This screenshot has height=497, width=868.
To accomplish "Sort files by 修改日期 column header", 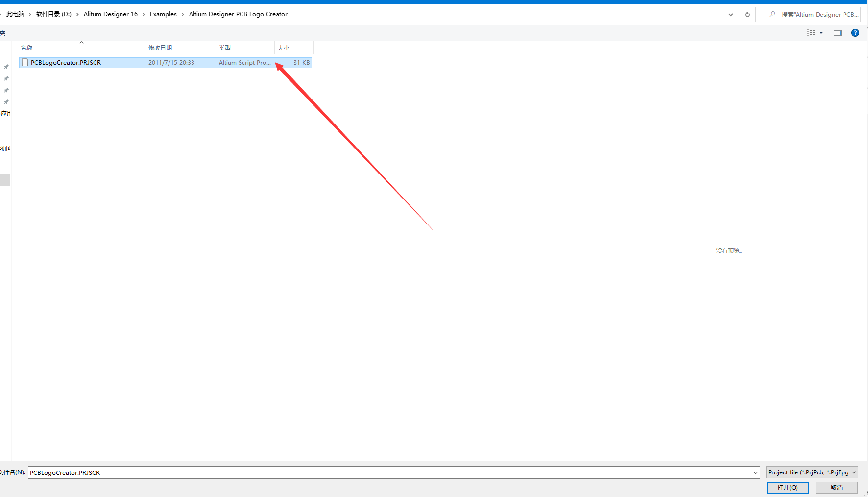I will [x=160, y=48].
